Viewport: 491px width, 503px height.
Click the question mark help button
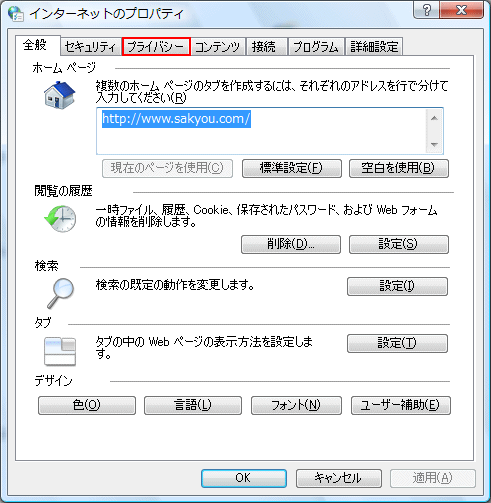pos(427,10)
